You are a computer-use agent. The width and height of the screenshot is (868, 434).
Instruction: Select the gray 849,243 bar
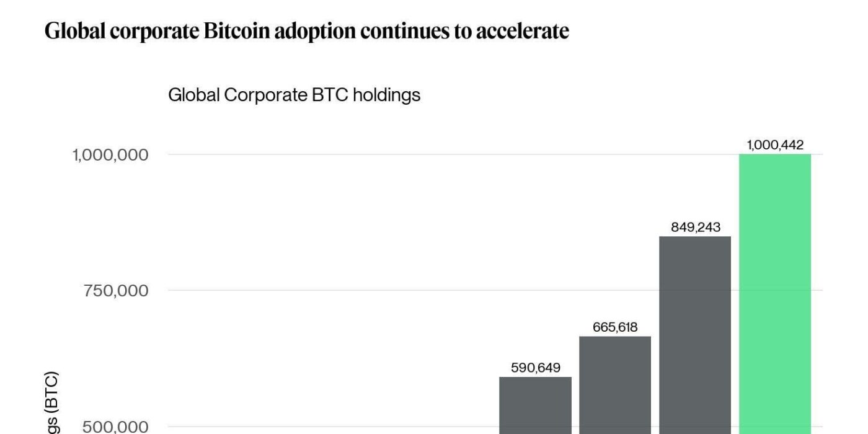695,335
